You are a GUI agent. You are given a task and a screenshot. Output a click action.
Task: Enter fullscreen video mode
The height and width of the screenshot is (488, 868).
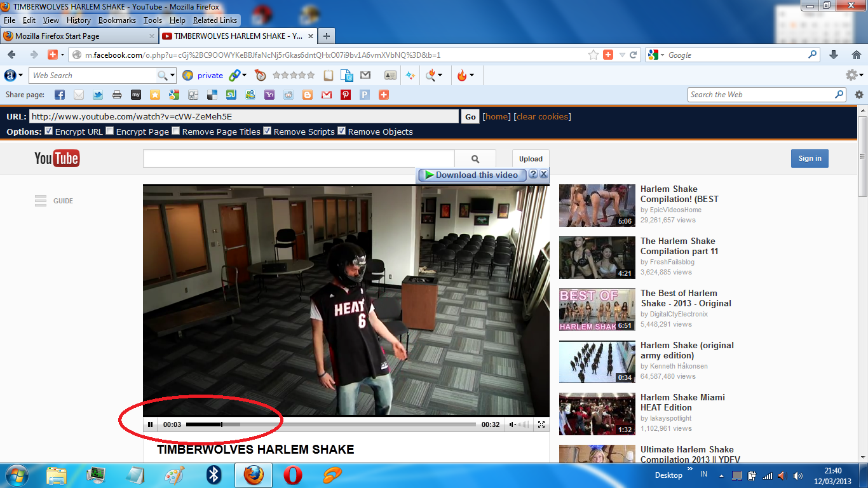coord(541,424)
